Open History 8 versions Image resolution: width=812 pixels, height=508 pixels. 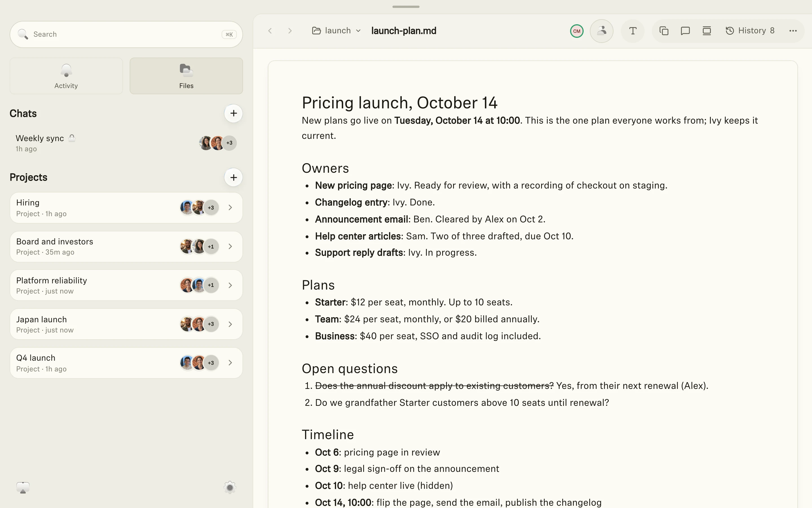(750, 31)
